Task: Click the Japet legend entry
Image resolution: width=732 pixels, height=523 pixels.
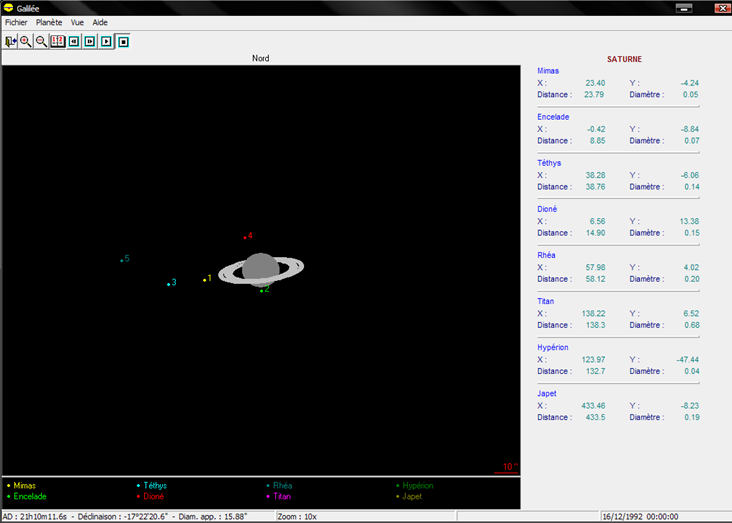Action: coord(409,496)
